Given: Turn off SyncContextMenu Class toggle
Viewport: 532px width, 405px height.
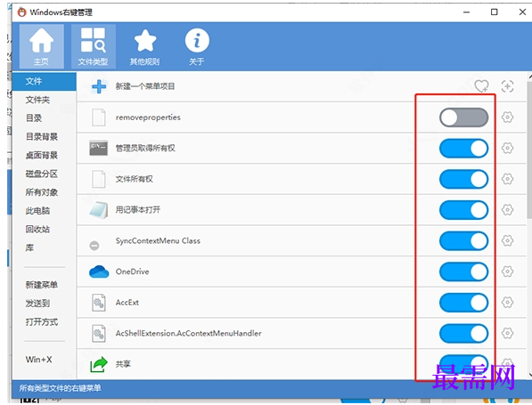Looking at the screenshot, I should (463, 241).
